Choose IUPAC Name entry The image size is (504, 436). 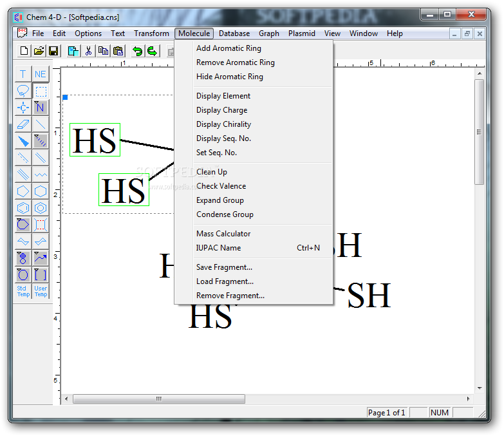click(x=254, y=247)
